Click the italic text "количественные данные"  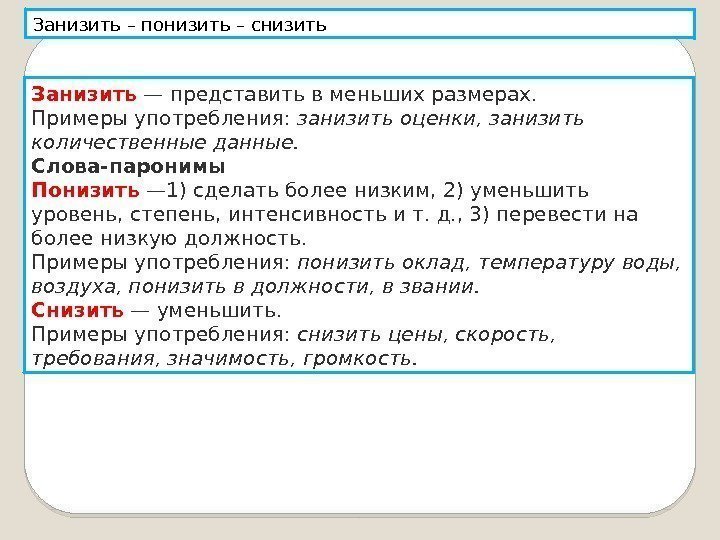click(x=162, y=143)
